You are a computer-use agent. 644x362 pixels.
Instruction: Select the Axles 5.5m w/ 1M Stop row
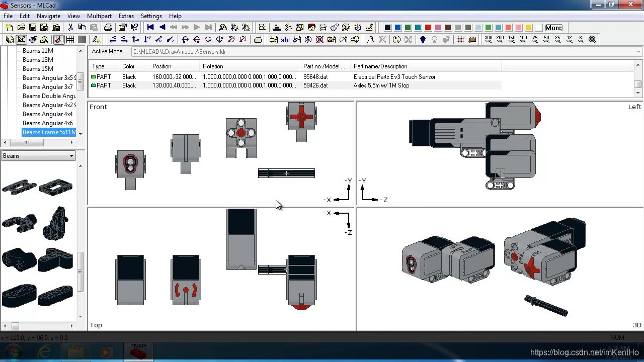point(295,85)
